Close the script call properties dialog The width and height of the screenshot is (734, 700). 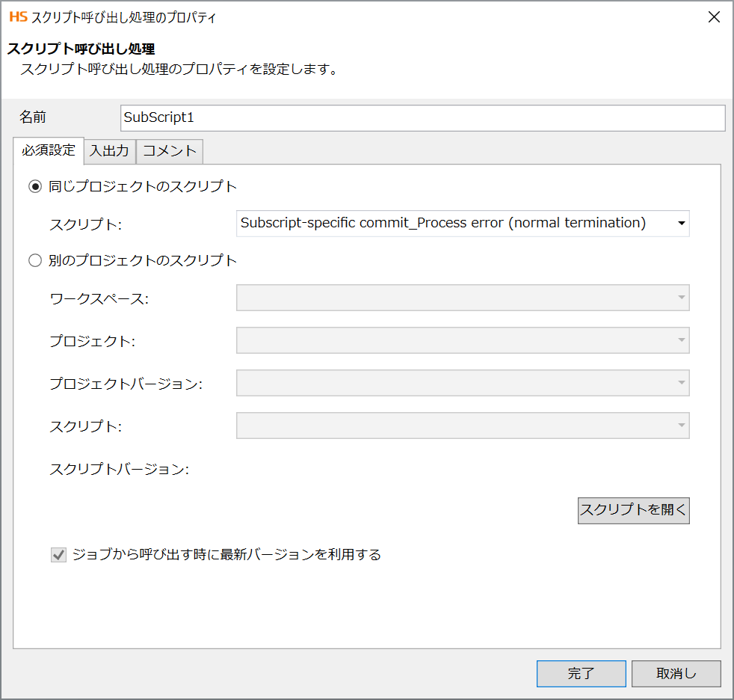714,17
